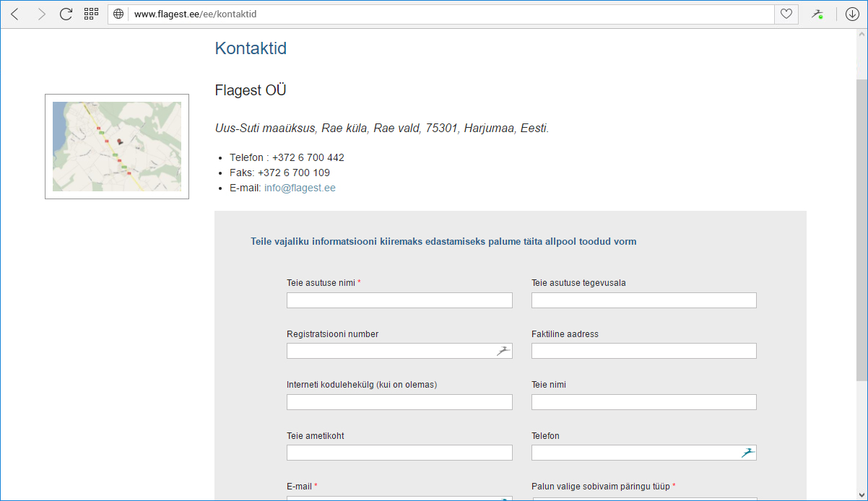
Task: Click the Interneti kodulehekülg field
Action: pos(399,402)
